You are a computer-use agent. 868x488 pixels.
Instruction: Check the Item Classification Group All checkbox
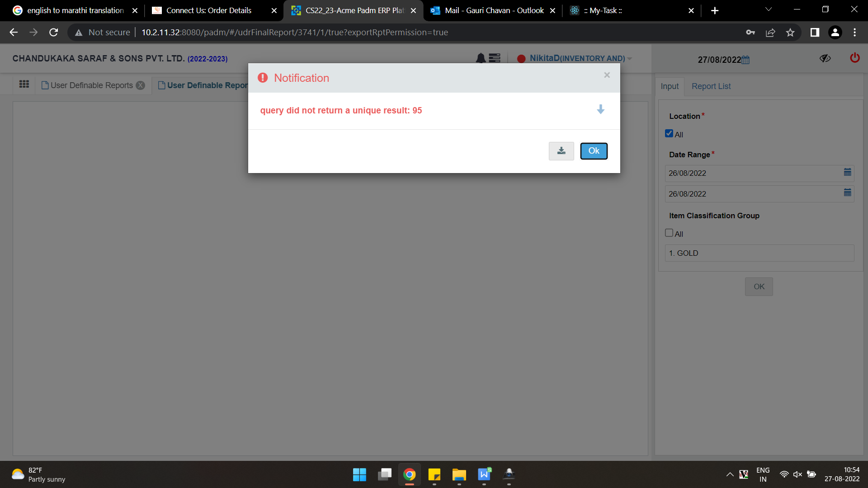[669, 233]
